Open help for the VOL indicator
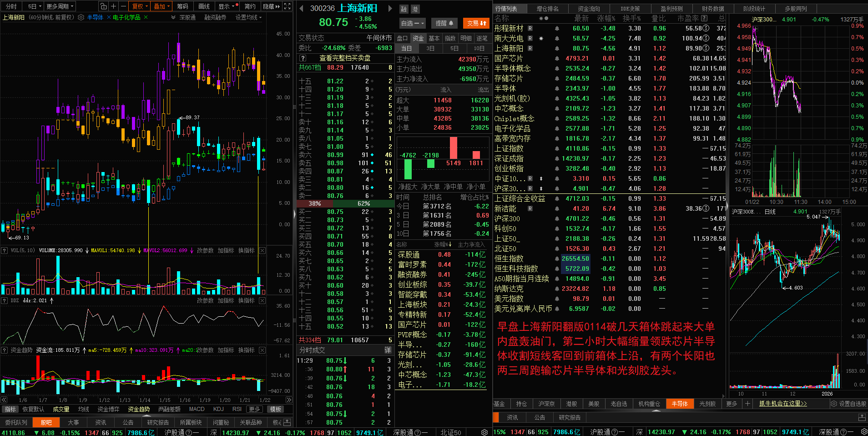 [x=5, y=250]
